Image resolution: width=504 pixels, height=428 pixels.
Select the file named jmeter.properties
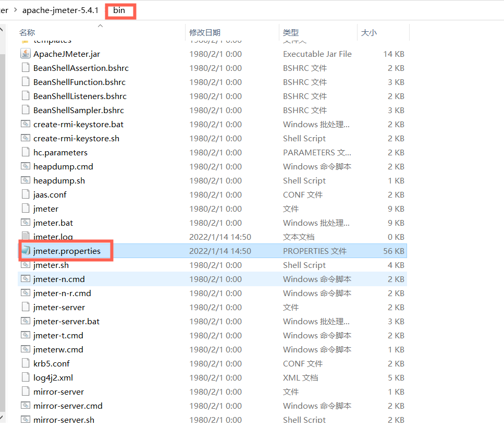point(67,251)
